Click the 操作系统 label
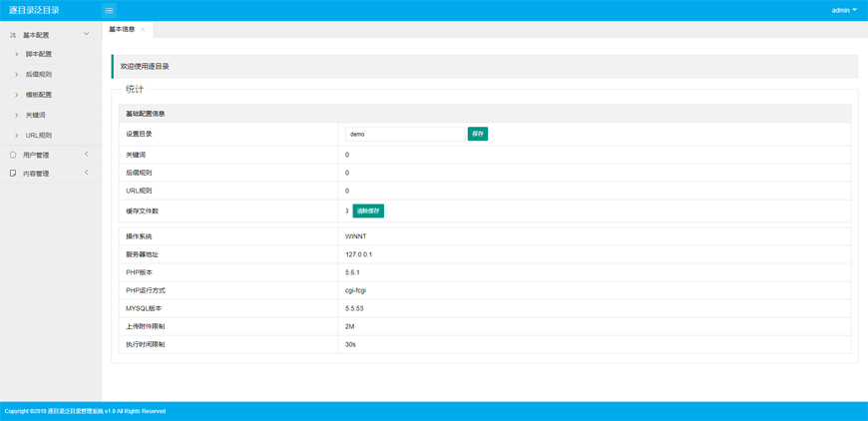This screenshot has height=421, width=868. [x=139, y=236]
